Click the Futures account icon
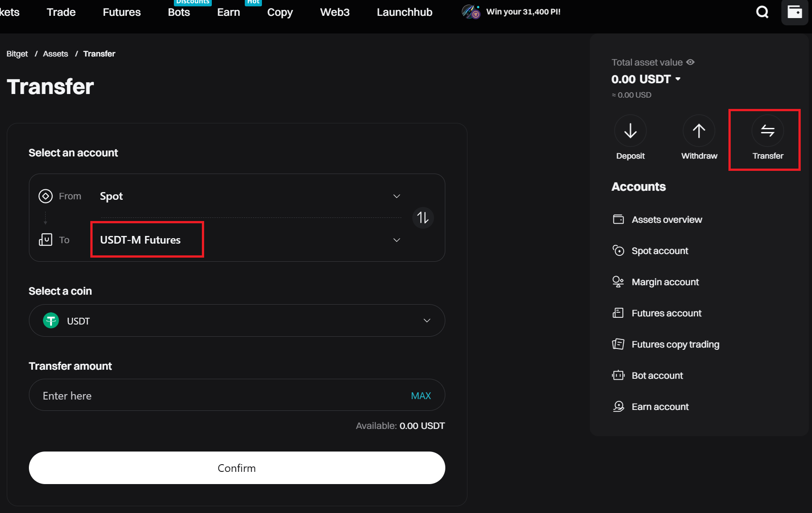 (x=618, y=313)
